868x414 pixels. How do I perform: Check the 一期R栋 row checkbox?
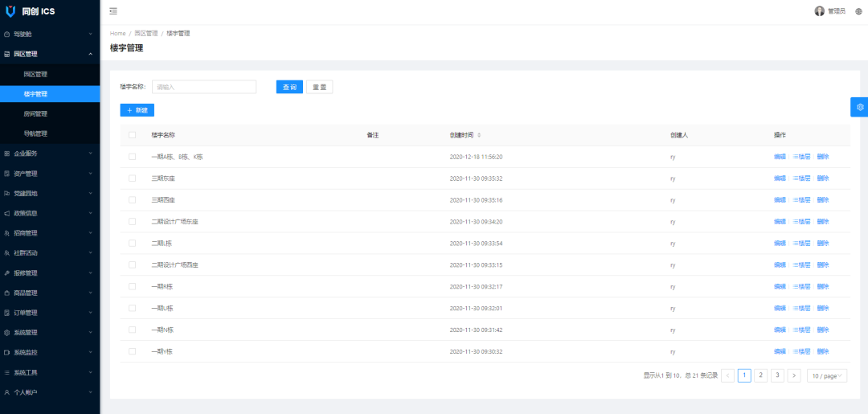point(132,286)
